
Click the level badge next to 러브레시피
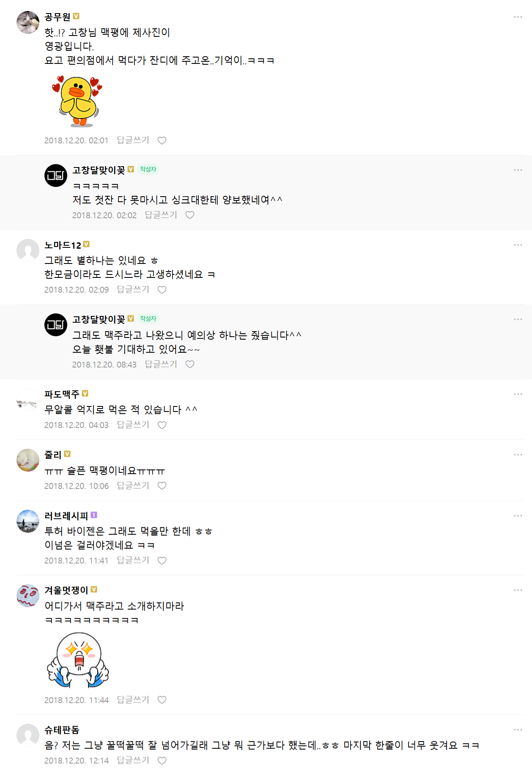(x=94, y=515)
